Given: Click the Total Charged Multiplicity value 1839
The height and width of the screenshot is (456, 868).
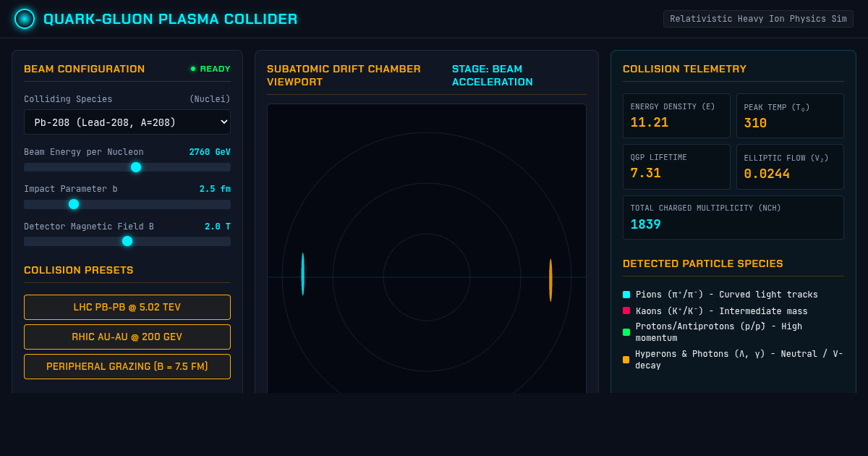Looking at the screenshot, I should (x=646, y=224).
